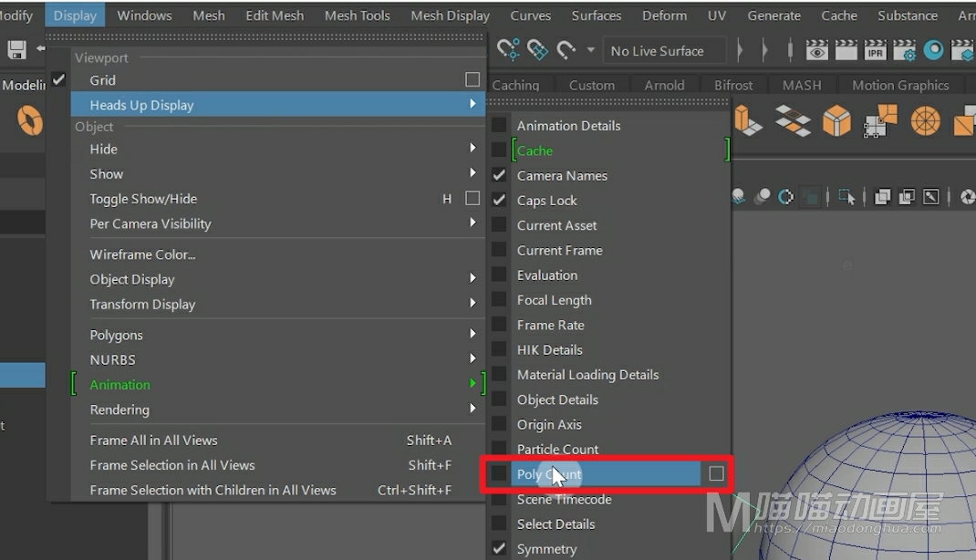Tear off the Display menu dotted bar
Screen dimensions: 976x560
click(265, 38)
